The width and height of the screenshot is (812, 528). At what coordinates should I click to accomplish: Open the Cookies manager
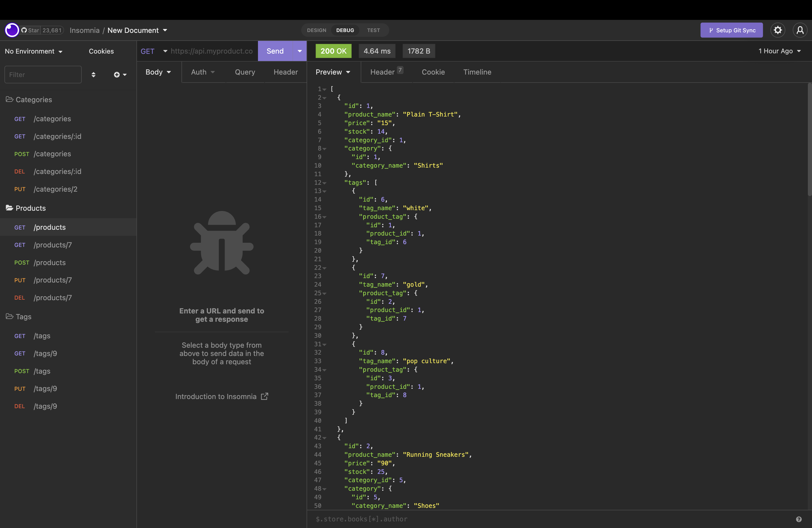click(101, 51)
